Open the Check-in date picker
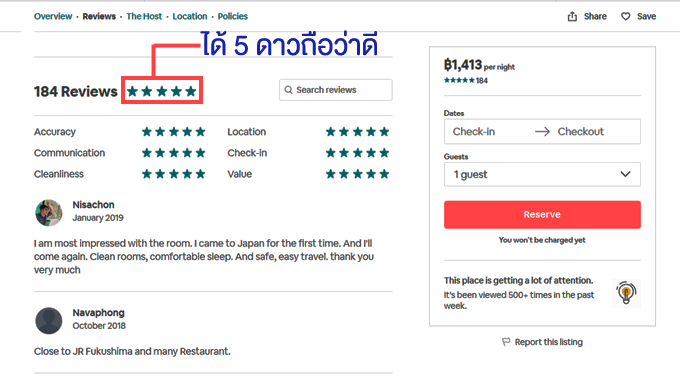This screenshot has width=680, height=386. point(474,131)
